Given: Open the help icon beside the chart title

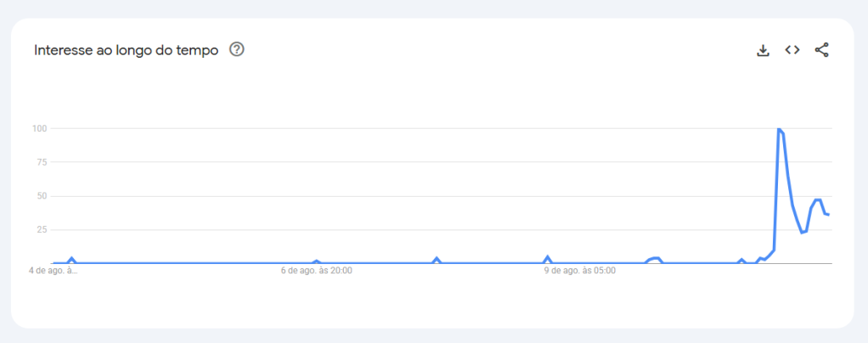Looking at the screenshot, I should (x=237, y=50).
